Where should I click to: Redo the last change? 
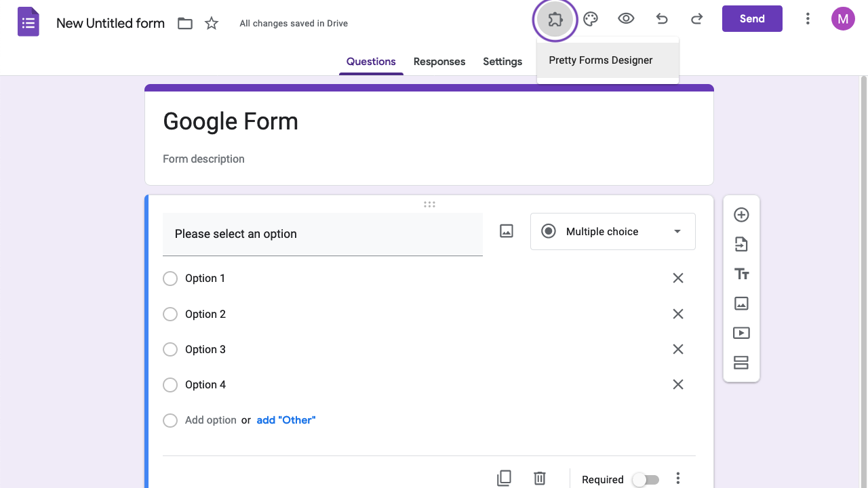(x=696, y=19)
